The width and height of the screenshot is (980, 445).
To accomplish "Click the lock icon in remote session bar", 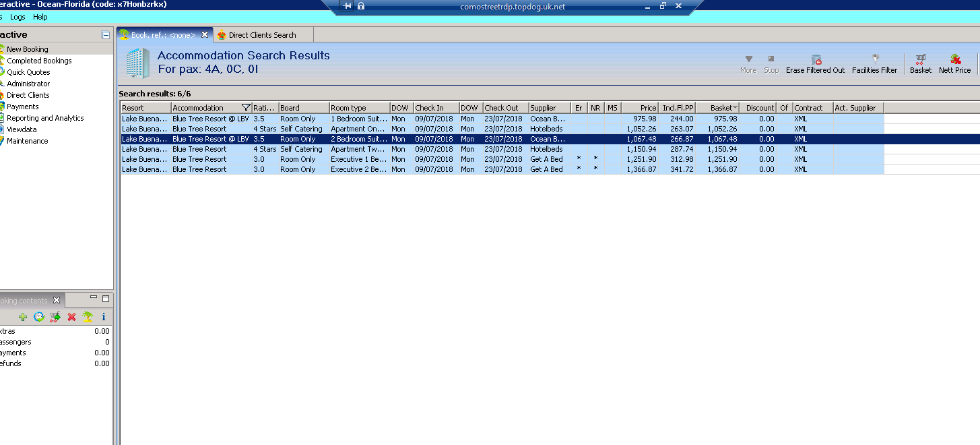I will [x=361, y=6].
